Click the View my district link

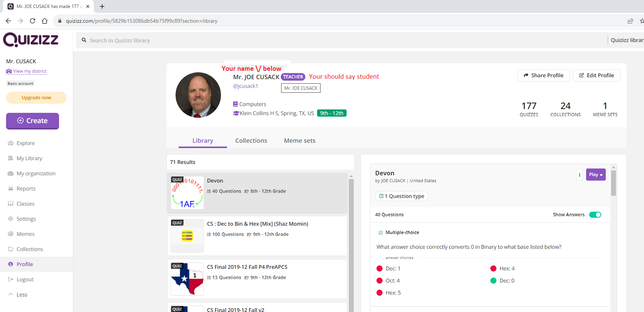tap(30, 71)
